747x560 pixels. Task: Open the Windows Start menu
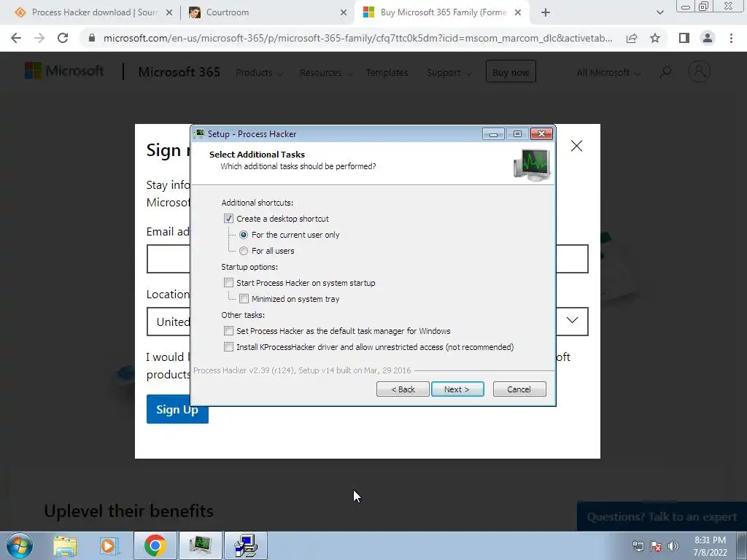(20, 545)
